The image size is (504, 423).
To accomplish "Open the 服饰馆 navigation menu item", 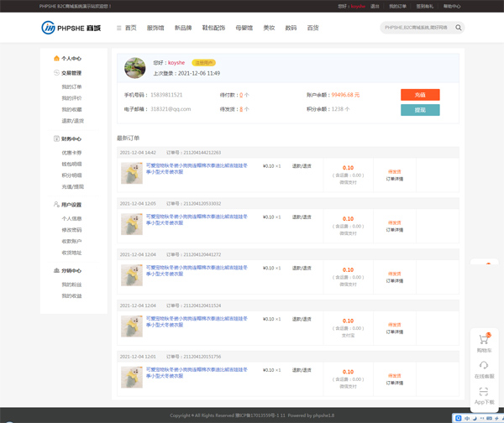I will [x=155, y=28].
